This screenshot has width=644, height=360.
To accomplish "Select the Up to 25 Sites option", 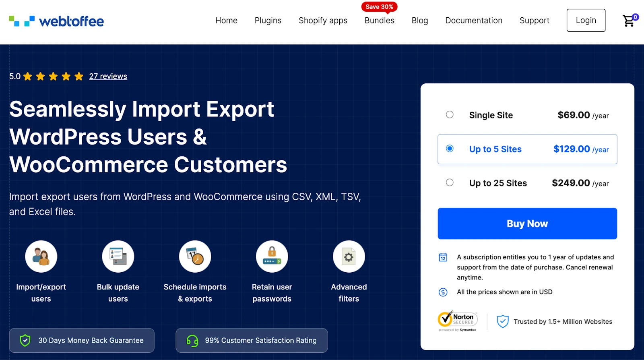I will click(450, 182).
